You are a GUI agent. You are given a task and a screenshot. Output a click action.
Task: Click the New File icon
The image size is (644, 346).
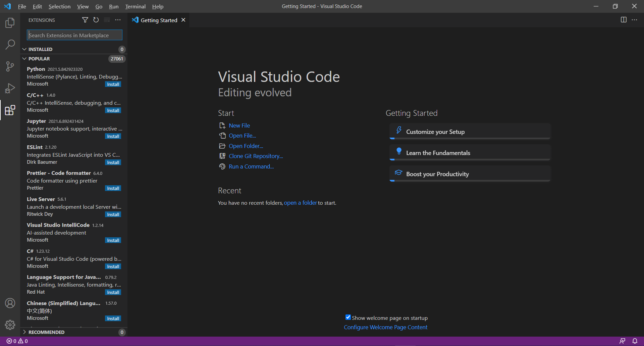(222, 126)
